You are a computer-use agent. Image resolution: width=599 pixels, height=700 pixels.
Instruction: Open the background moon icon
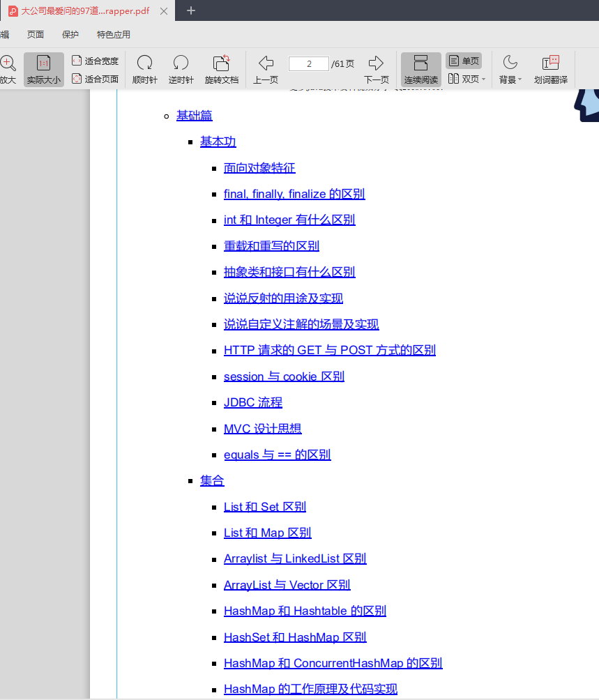pos(510,63)
